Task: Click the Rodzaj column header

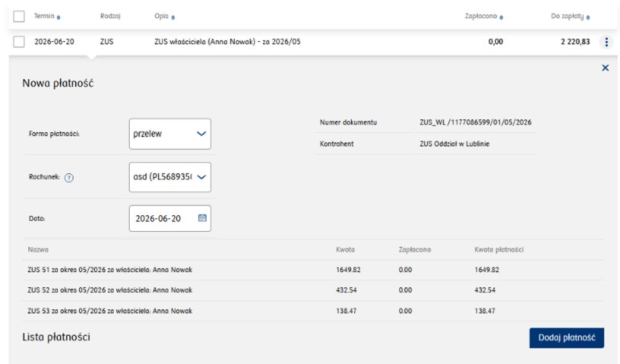Action: click(x=110, y=16)
